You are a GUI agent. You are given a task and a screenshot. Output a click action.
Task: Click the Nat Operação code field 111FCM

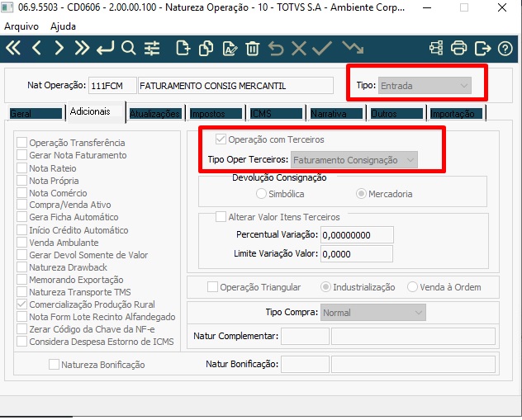[112, 86]
